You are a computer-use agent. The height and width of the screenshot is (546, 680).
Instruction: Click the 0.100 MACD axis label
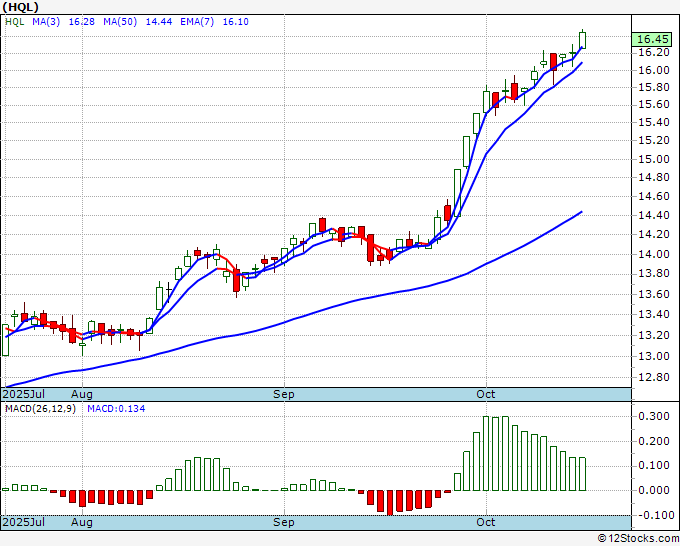(x=654, y=465)
